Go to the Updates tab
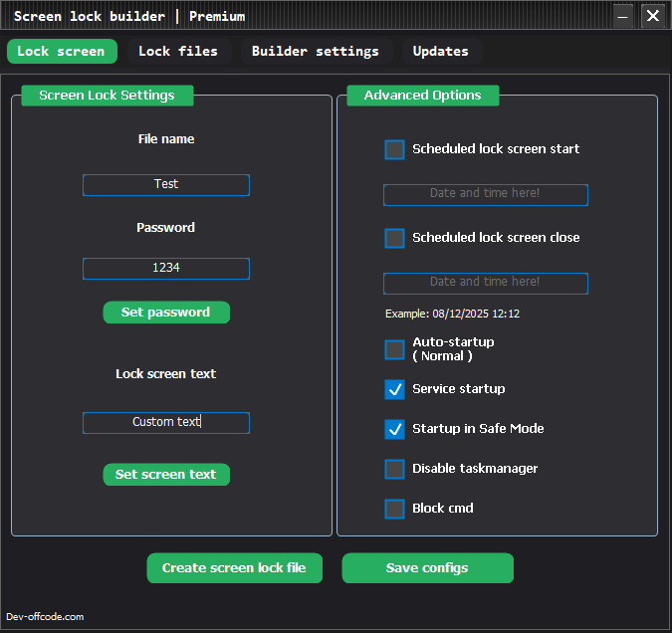Screen dimensions: 672x633 tap(442, 52)
